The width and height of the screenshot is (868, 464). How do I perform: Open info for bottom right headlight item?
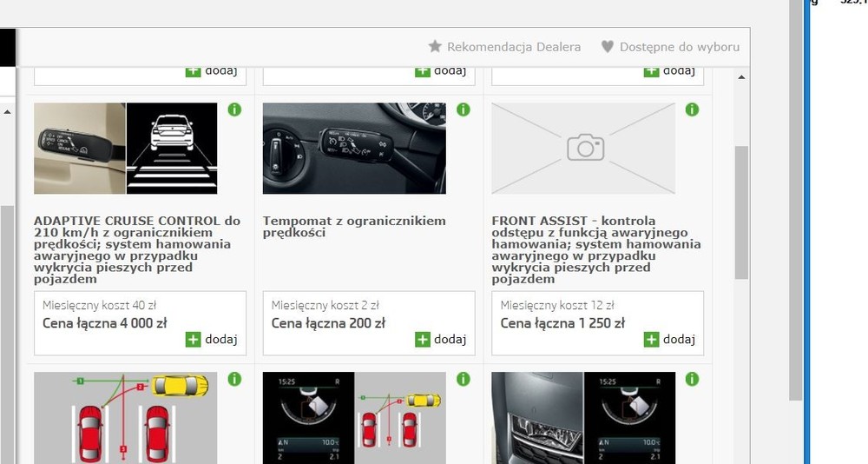pos(692,379)
